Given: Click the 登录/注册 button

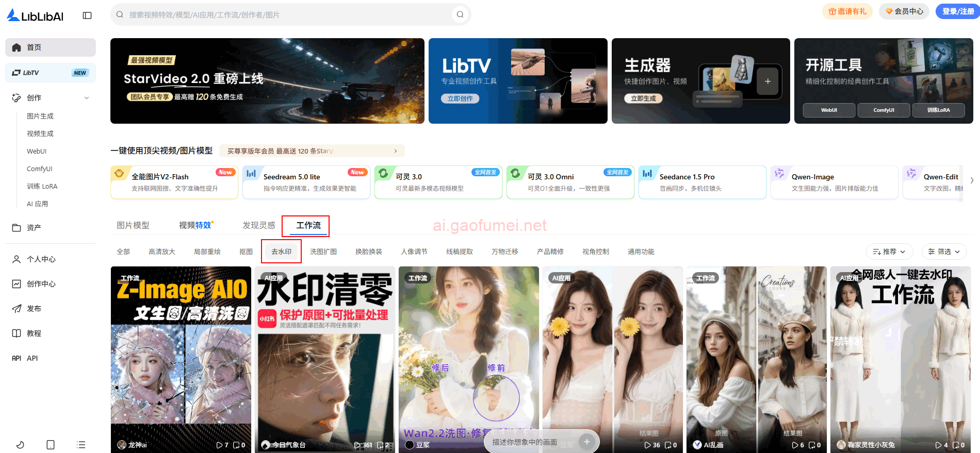Looking at the screenshot, I should [958, 11].
